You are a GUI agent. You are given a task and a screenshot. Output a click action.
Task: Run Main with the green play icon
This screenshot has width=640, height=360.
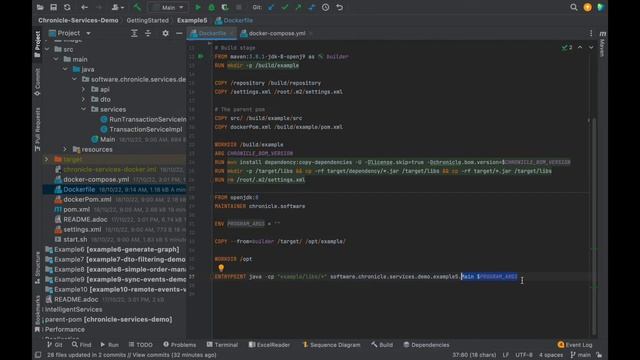tap(198, 7)
